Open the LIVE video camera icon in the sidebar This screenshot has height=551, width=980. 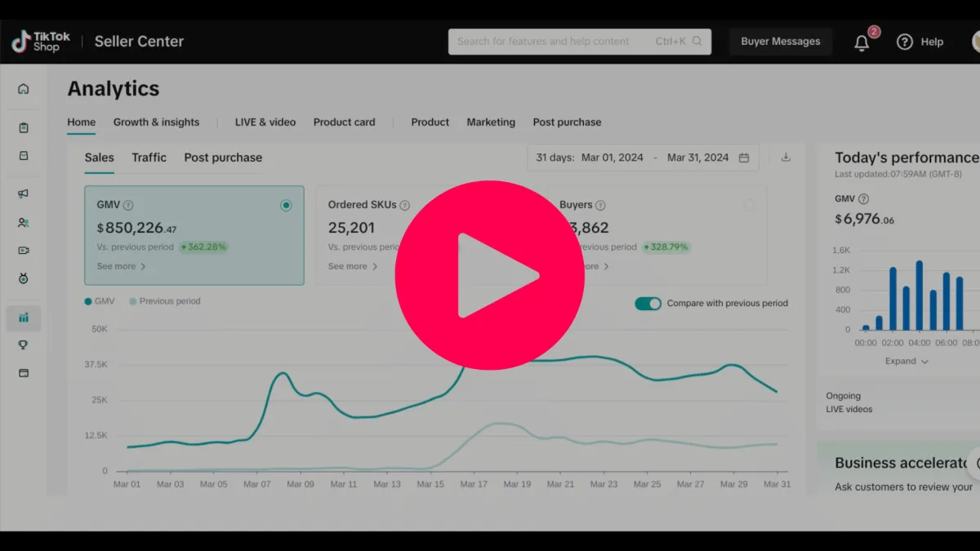click(x=24, y=251)
